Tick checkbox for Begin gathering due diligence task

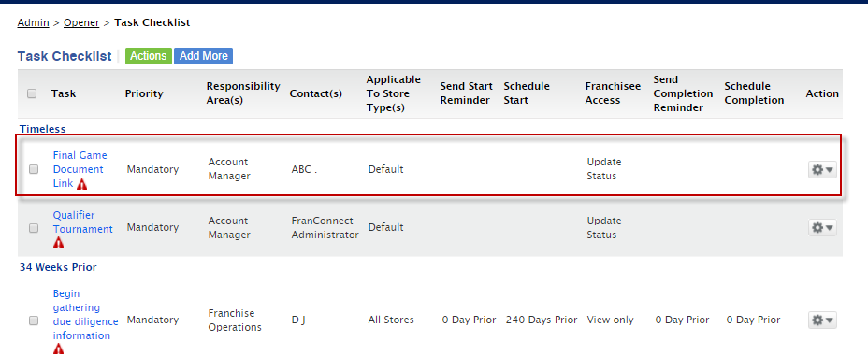[x=34, y=320]
